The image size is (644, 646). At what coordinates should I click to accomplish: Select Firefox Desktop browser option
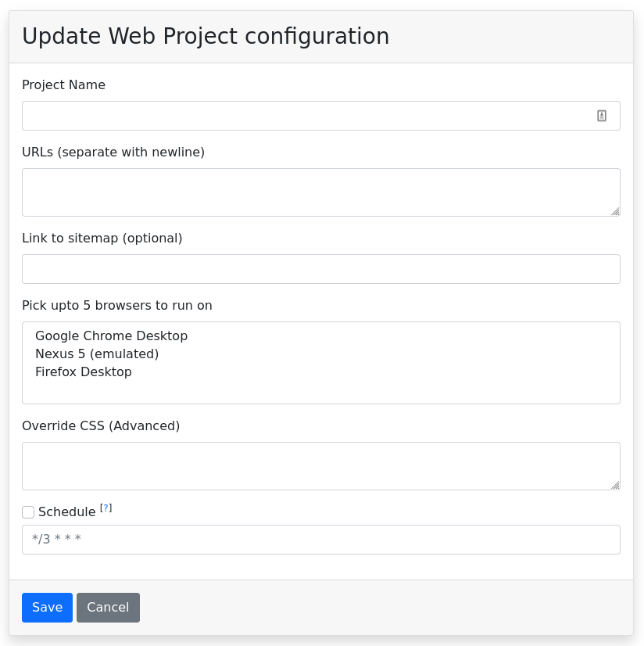[84, 371]
